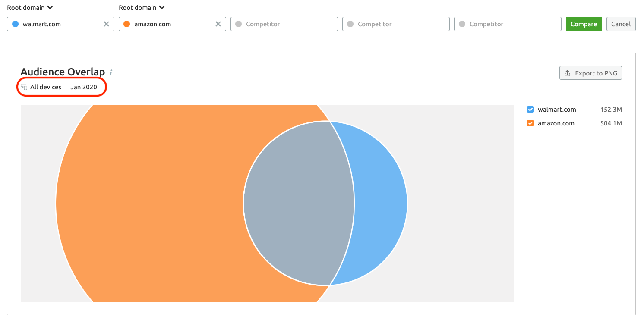
Task: Click the green Compare button
Action: pos(584,24)
